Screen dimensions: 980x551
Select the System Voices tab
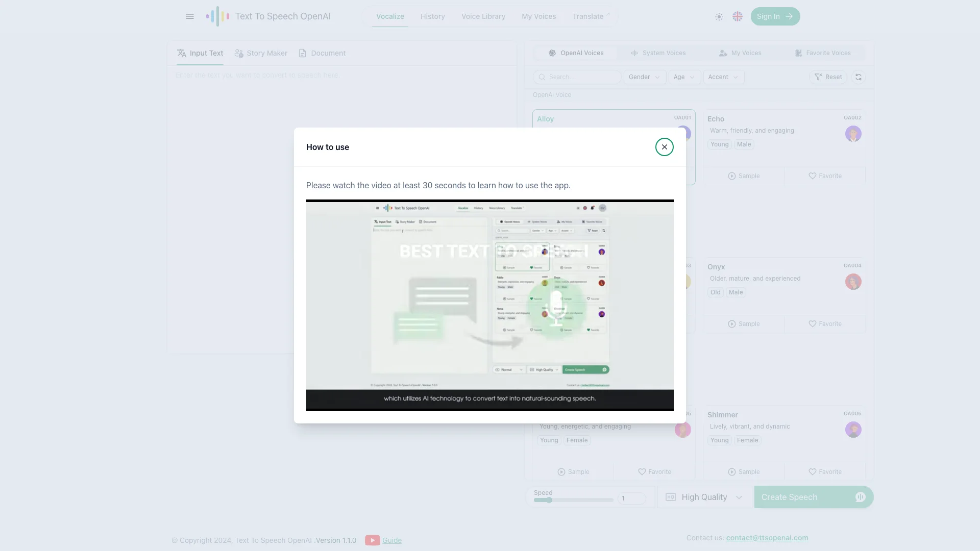658,53
